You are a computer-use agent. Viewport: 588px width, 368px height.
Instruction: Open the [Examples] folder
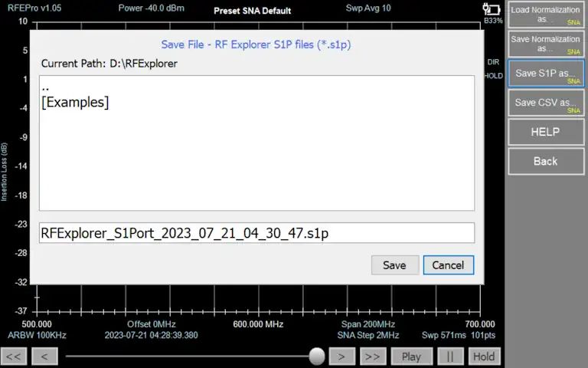(75, 102)
